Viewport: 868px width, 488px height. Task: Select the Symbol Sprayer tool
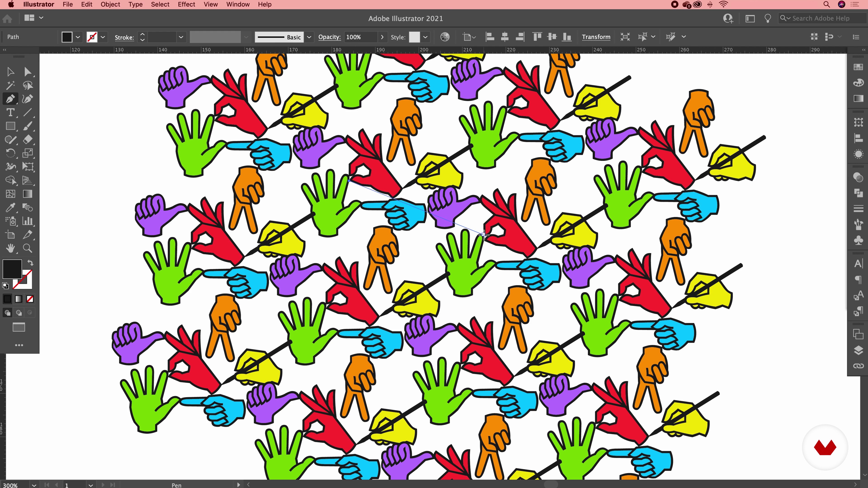(10, 221)
